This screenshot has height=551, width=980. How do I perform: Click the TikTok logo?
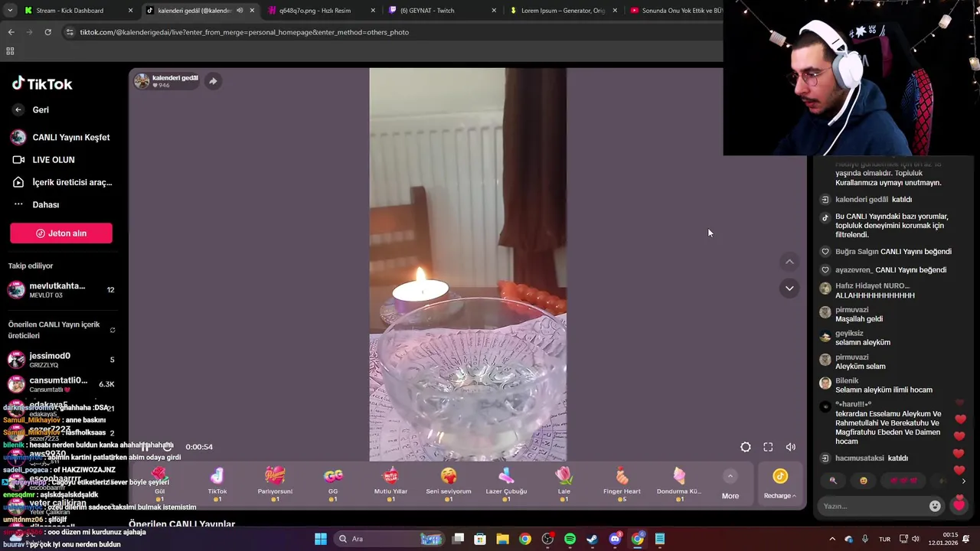tap(42, 83)
